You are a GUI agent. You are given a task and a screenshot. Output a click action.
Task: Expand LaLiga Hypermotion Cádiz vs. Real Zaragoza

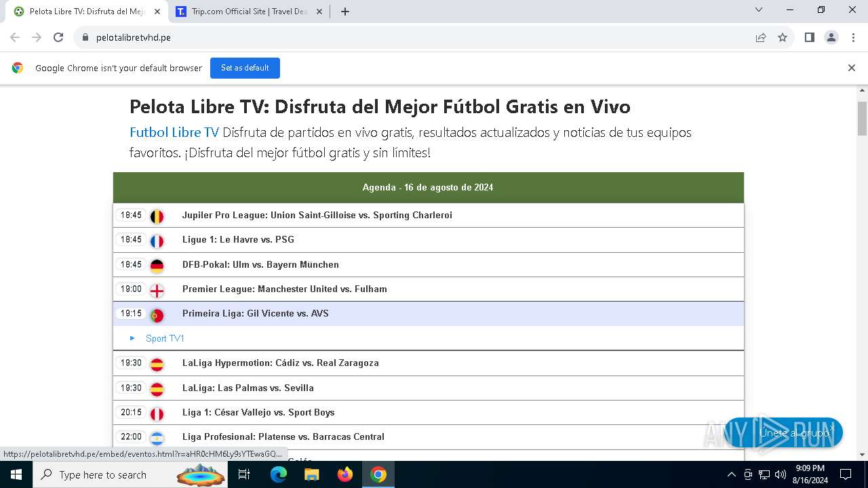(x=428, y=363)
